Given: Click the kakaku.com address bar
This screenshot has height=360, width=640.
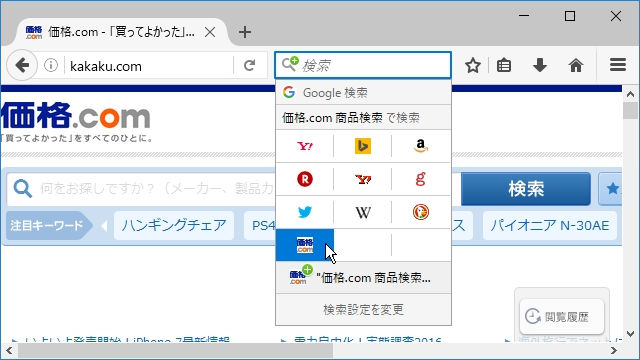Looking at the screenshot, I should click(149, 66).
